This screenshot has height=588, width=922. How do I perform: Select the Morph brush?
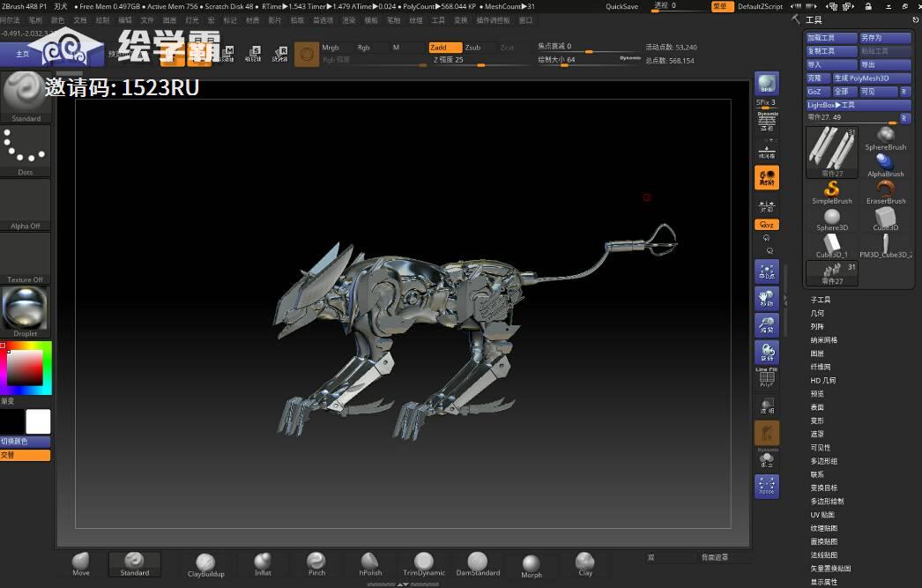[531, 566]
